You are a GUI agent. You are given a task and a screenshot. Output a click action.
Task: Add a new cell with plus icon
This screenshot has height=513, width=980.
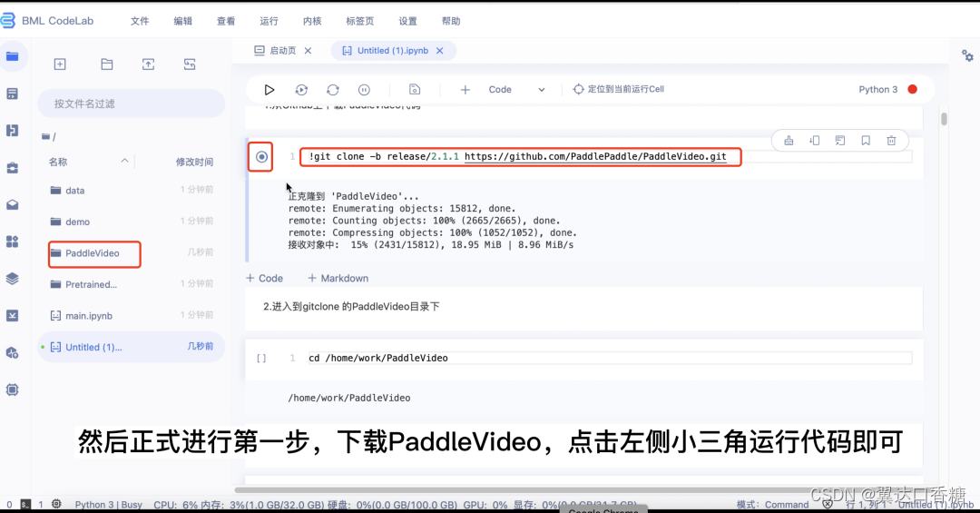pyautogui.click(x=465, y=90)
